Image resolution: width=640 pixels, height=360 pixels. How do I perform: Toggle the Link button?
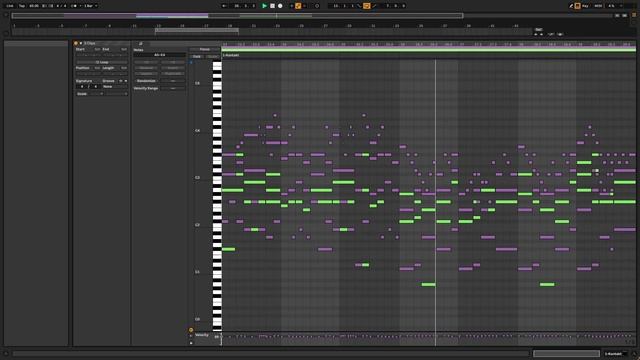[10, 6]
